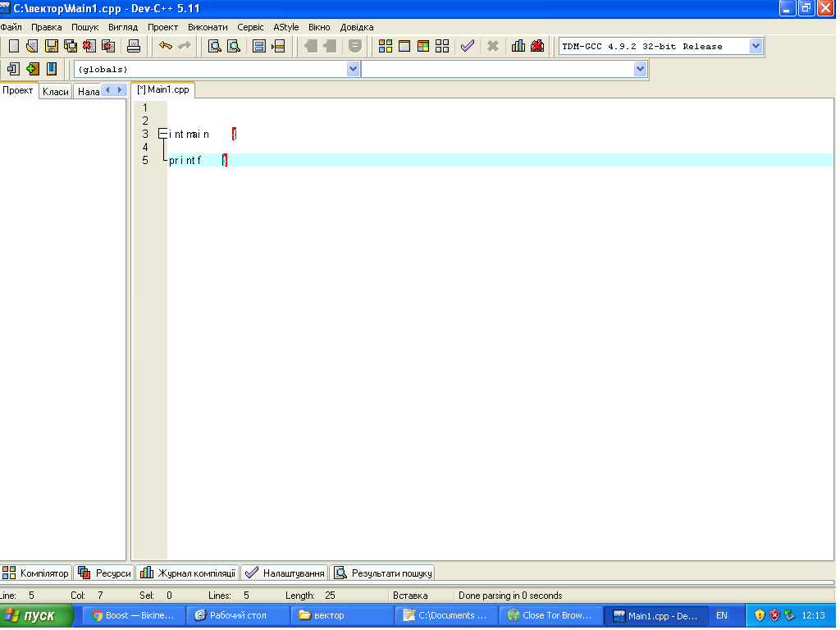The image size is (840, 630).
Task: Open the Find magnifier icon in toolbar
Action: [215, 46]
